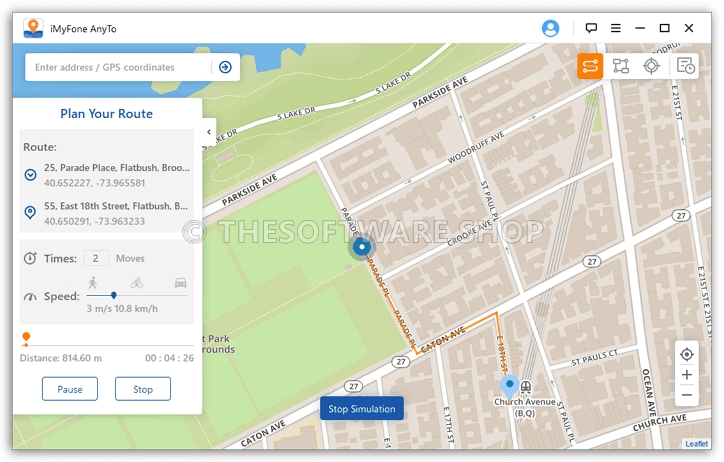The image size is (724, 462).
Task: Click the Distance: 814.60 m text
Action: tap(61, 358)
